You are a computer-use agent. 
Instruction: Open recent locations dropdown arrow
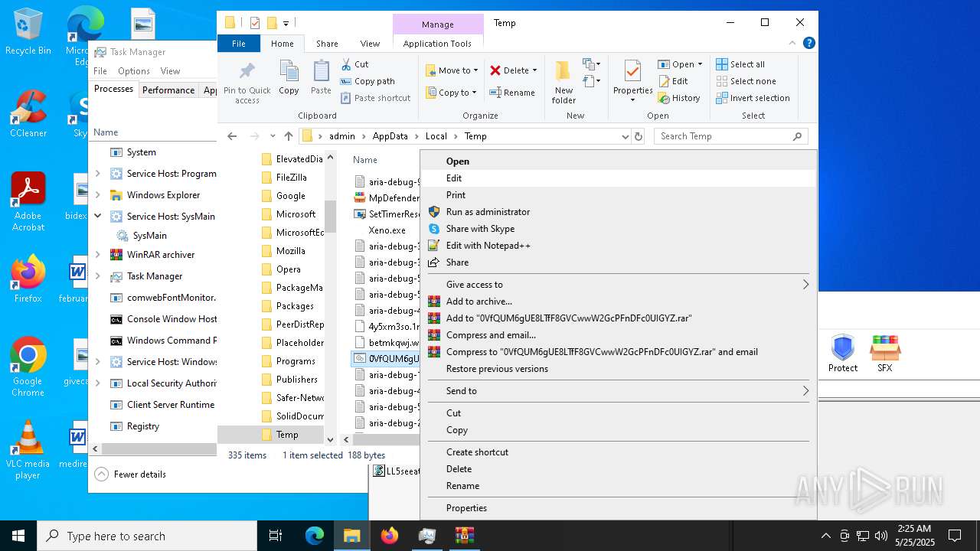point(272,136)
